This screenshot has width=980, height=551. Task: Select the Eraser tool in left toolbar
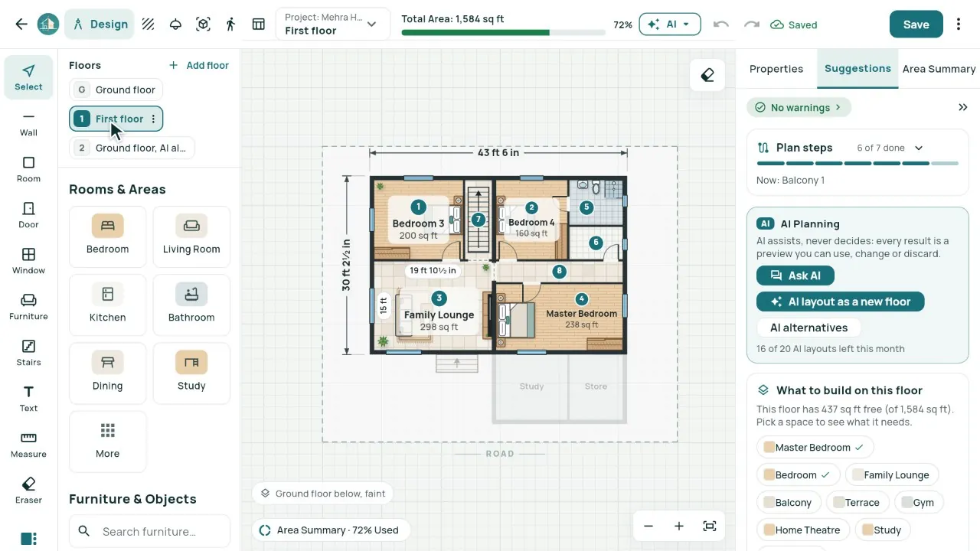28,490
